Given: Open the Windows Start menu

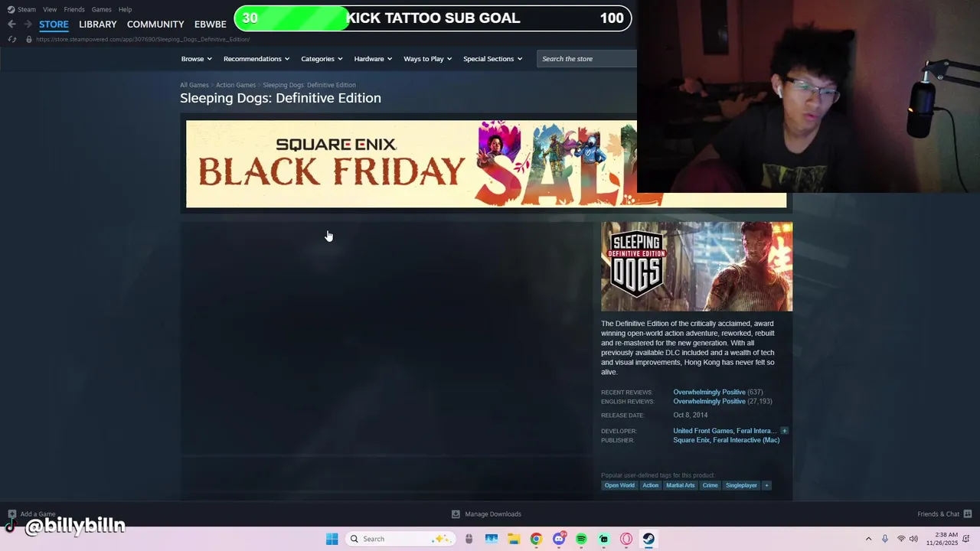Looking at the screenshot, I should (332, 539).
